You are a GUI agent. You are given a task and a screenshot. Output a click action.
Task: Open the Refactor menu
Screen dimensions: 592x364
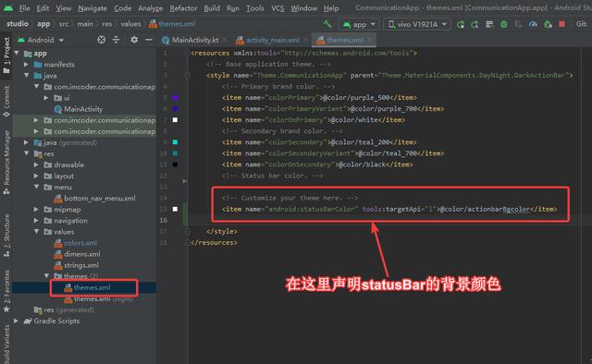(x=183, y=8)
